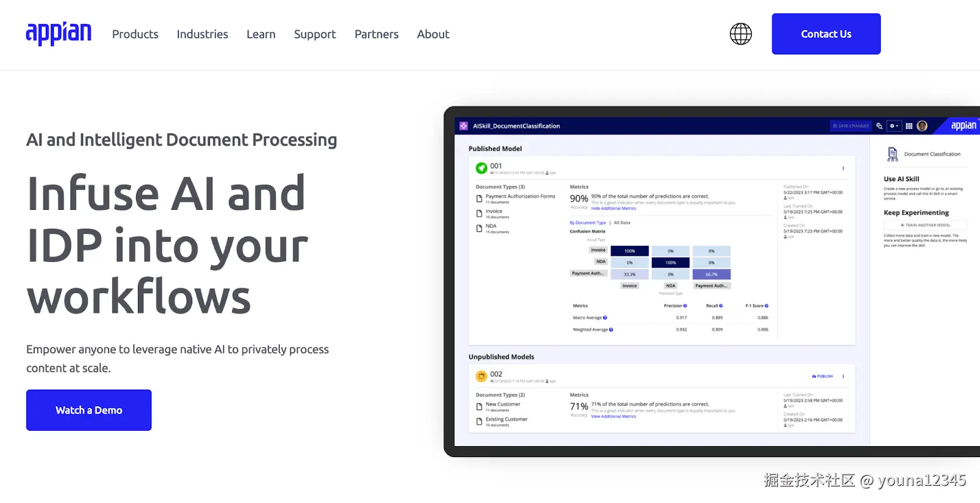
Task: Open the globe language selector
Action: click(741, 34)
